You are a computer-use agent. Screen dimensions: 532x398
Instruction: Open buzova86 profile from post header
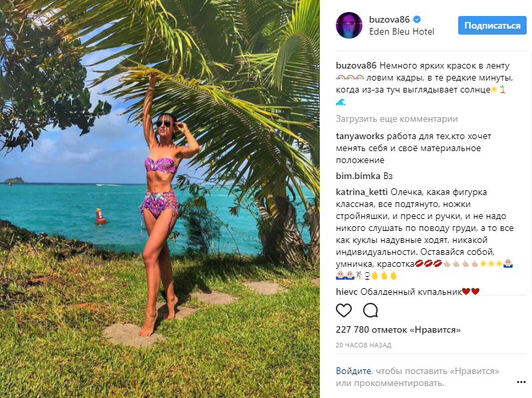390,19
